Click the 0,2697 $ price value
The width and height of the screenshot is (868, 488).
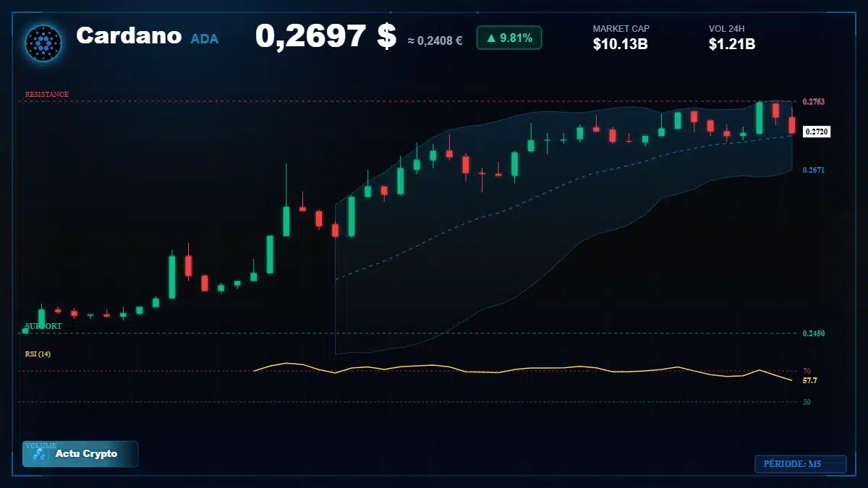point(325,36)
